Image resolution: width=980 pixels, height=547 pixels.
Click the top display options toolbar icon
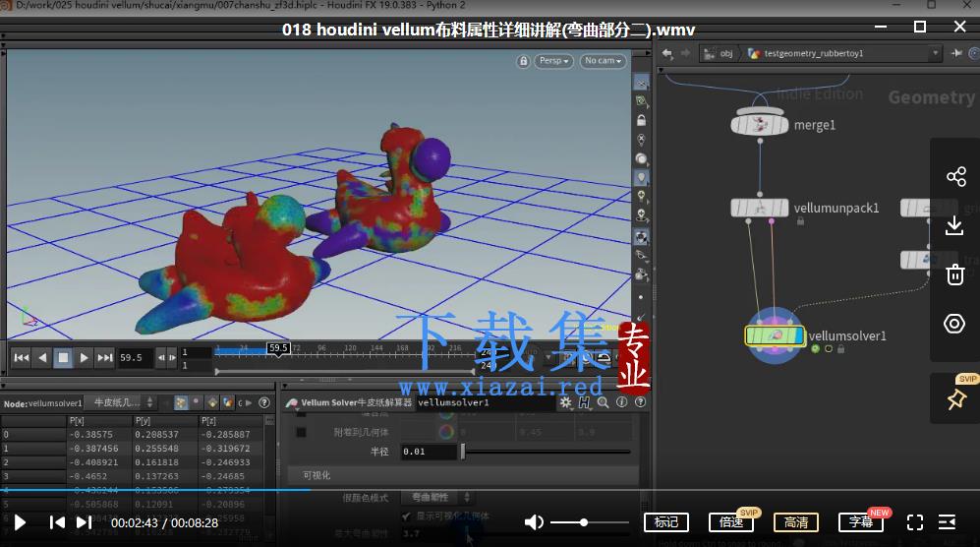(x=641, y=82)
